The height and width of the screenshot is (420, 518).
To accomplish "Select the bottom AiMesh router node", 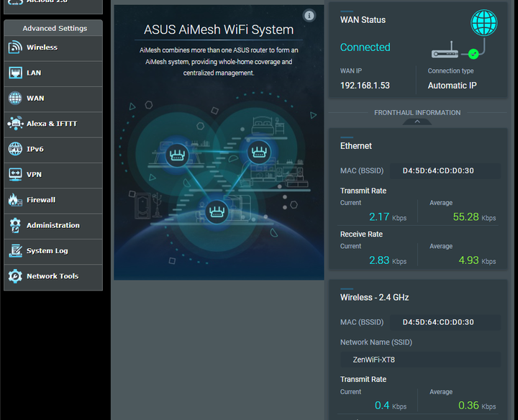I will 217,211.
